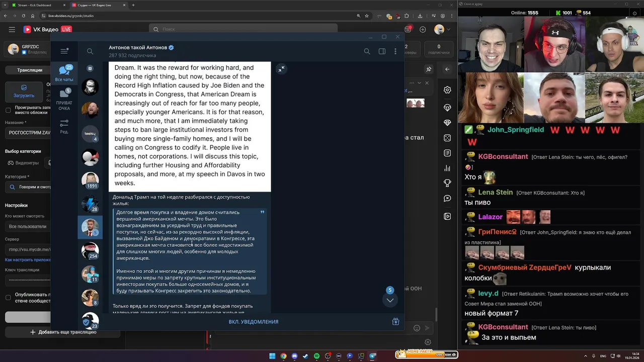Search inside the Антонов такой Антонов channel
Image resolution: width=644 pixels, height=362 pixels.
click(367, 51)
